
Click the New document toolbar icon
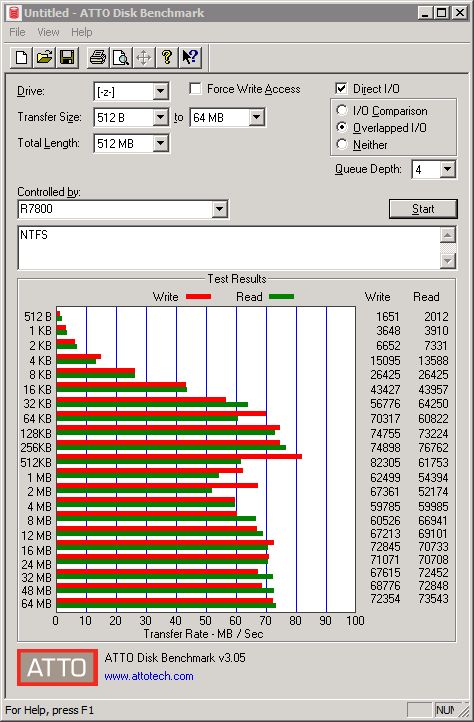coord(21,58)
